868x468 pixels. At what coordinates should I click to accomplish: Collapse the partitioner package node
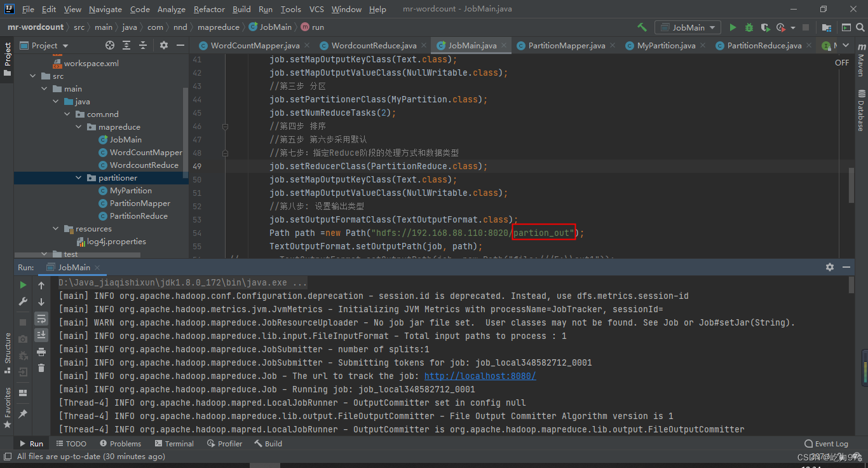[x=79, y=177]
